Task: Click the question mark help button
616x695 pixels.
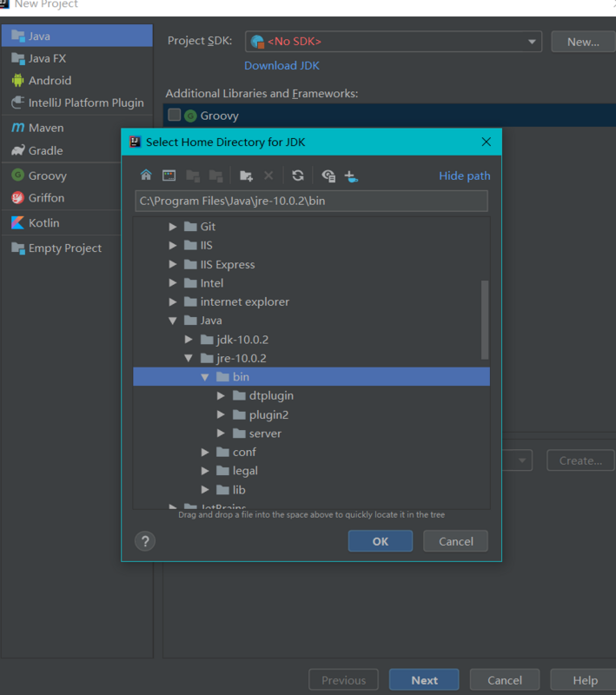Action: pyautogui.click(x=145, y=541)
